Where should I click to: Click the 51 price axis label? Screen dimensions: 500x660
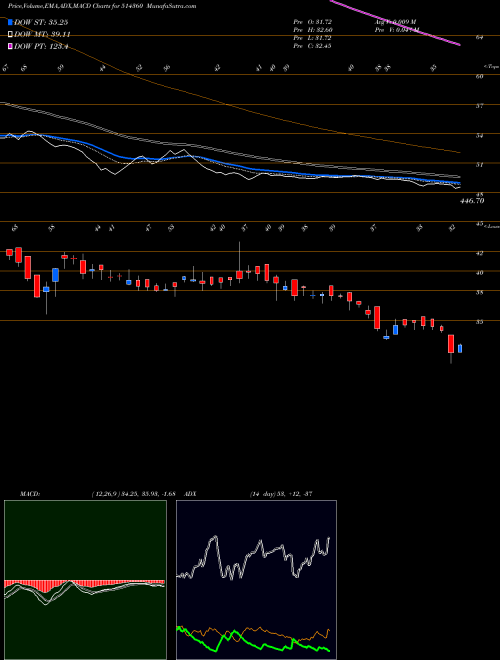pos(479,165)
